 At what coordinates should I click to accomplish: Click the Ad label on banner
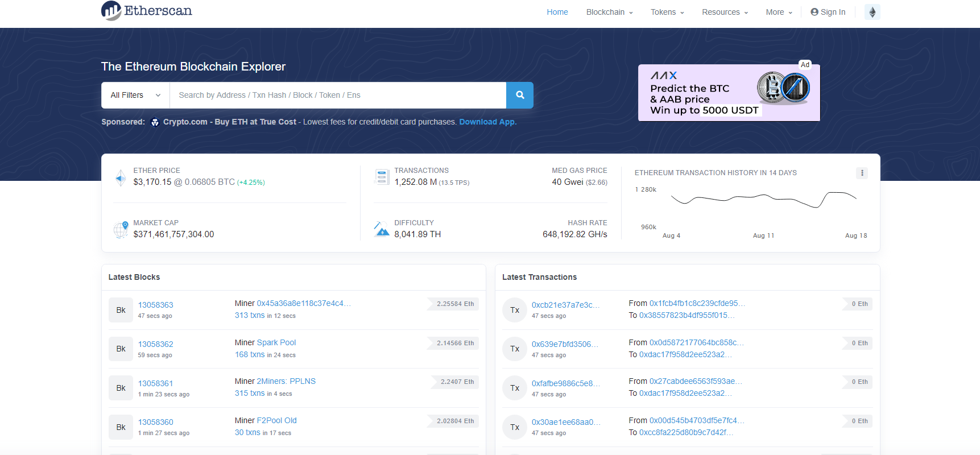tap(805, 65)
